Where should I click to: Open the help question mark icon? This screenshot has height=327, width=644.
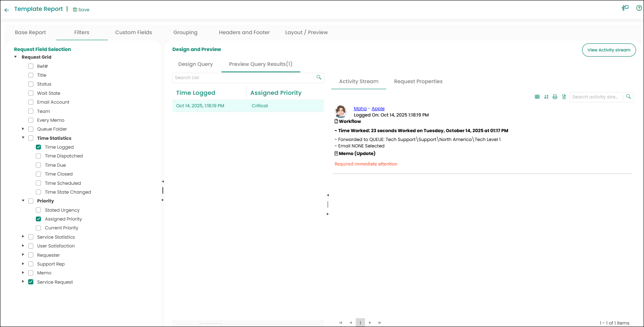(639, 8)
